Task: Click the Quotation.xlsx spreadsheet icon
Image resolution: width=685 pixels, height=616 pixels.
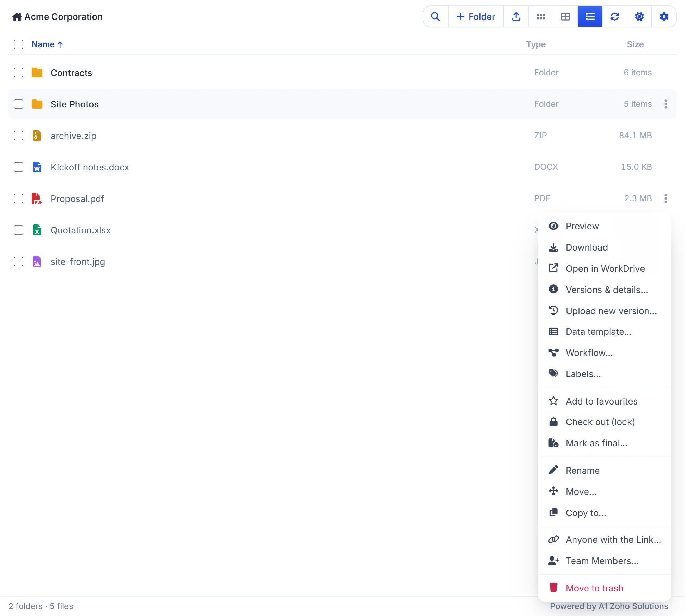Action: coord(37,230)
